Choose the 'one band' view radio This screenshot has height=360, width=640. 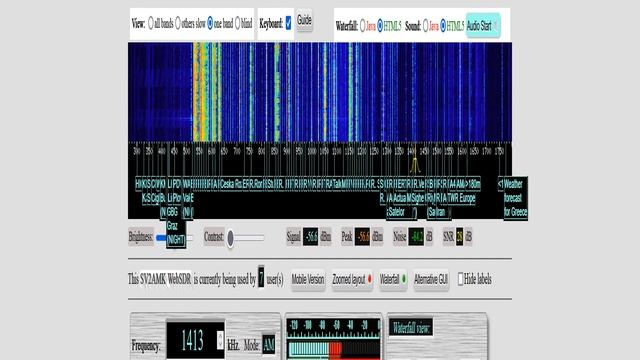pos(210,24)
